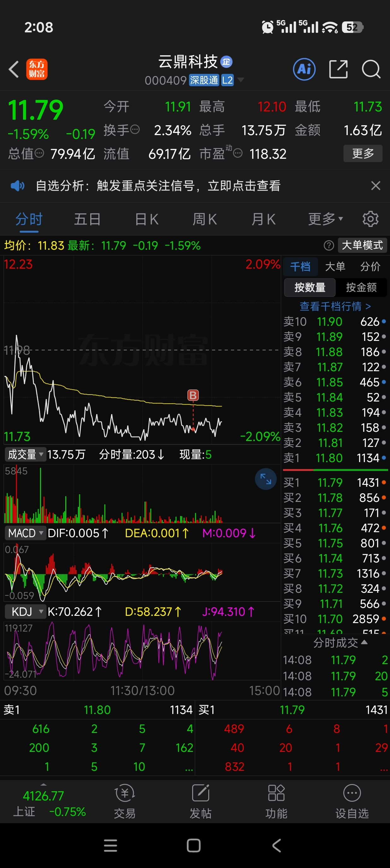
Task: Tap 买10 row at 11.70
Action: point(335,619)
